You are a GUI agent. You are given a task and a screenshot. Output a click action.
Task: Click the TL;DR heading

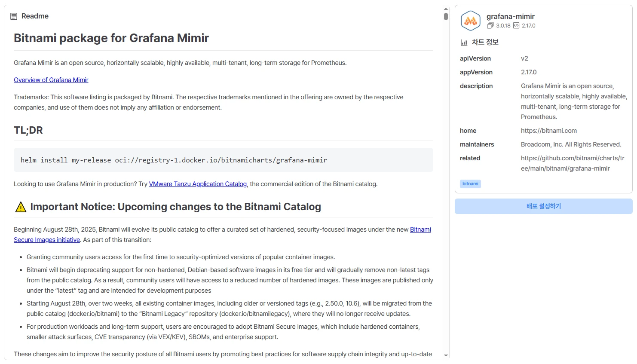(x=28, y=130)
